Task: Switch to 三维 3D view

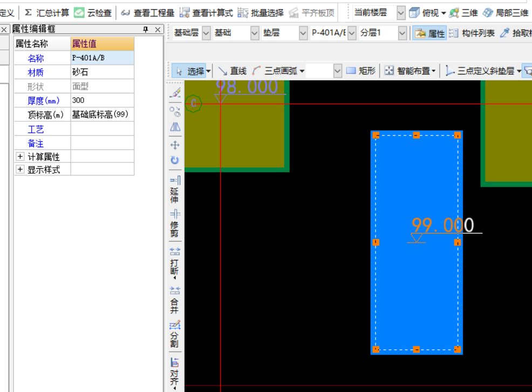Action: (x=463, y=13)
